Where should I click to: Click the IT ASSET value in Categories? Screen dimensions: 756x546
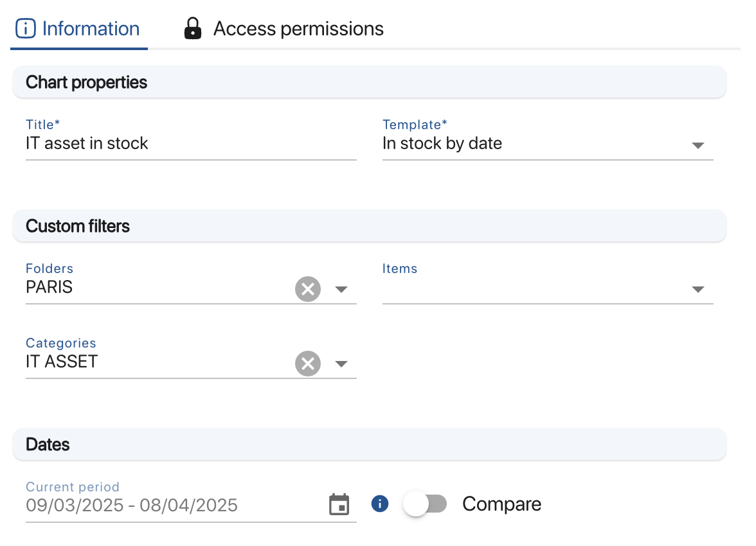62,362
